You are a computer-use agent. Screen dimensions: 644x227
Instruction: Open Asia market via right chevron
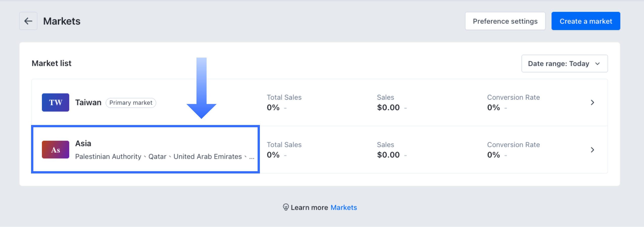tap(592, 150)
